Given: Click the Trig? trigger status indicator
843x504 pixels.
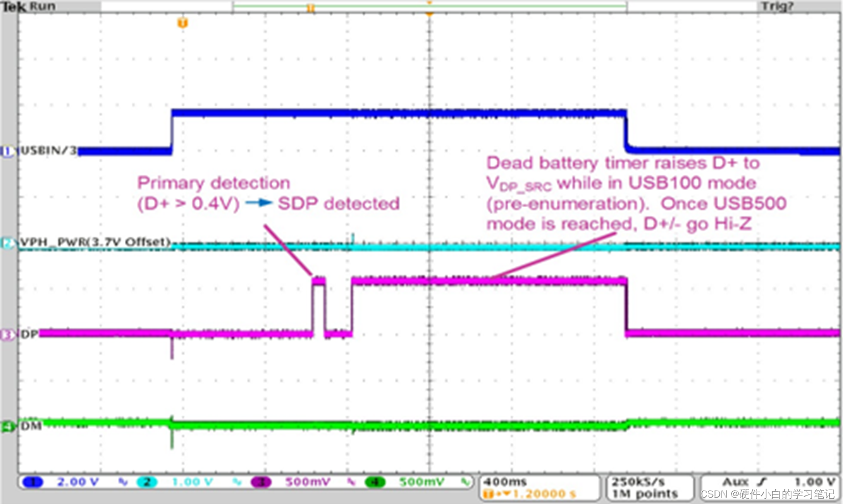Looking at the screenshot, I should tap(777, 6).
